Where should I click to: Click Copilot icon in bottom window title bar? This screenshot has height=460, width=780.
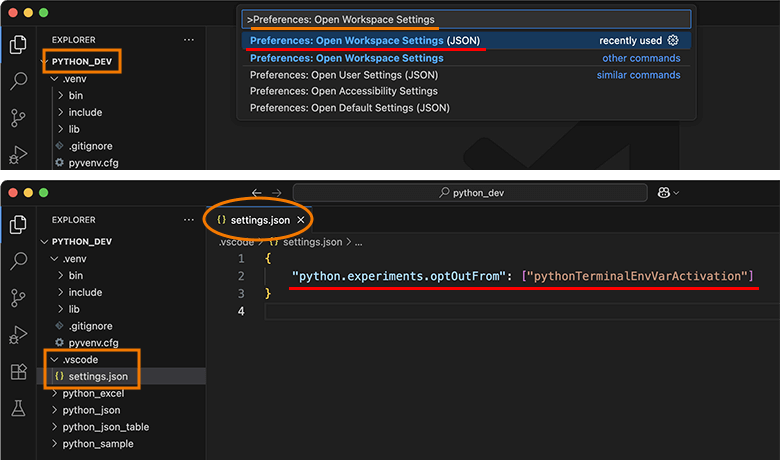coord(664,192)
